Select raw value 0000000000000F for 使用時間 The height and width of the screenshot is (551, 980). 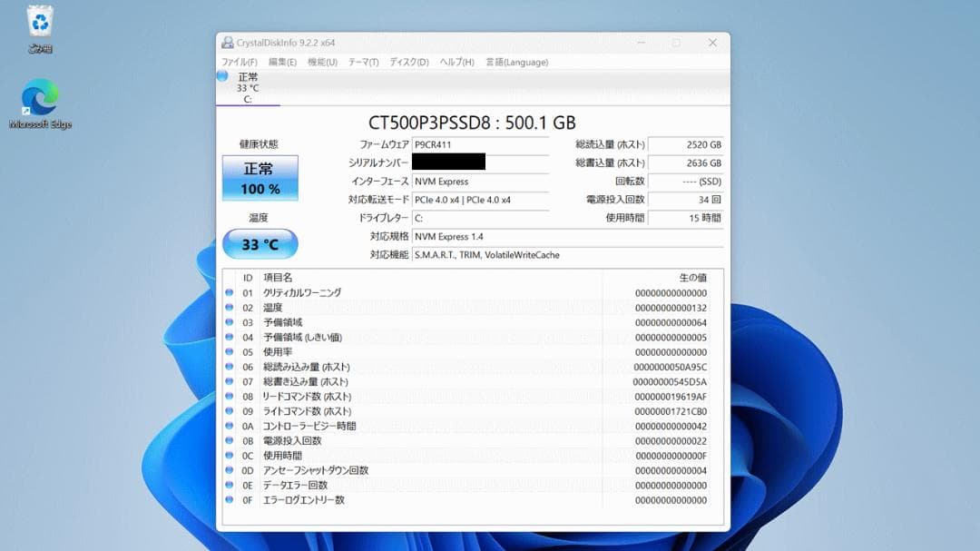(671, 456)
